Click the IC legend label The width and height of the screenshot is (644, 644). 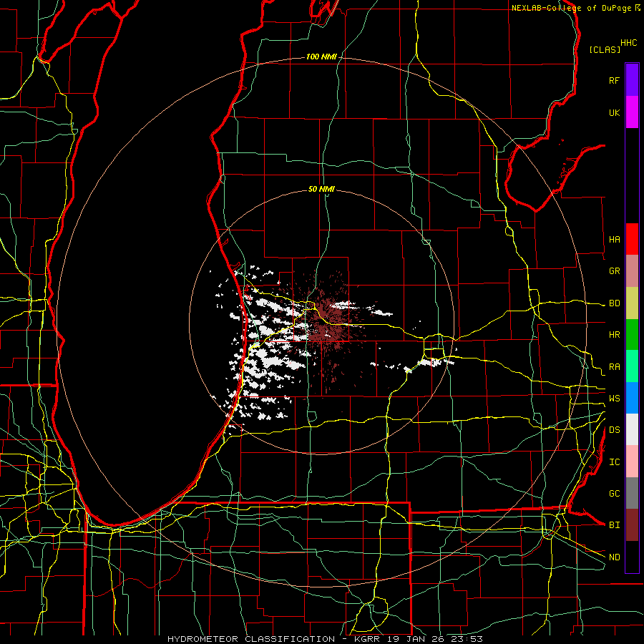coord(615,462)
